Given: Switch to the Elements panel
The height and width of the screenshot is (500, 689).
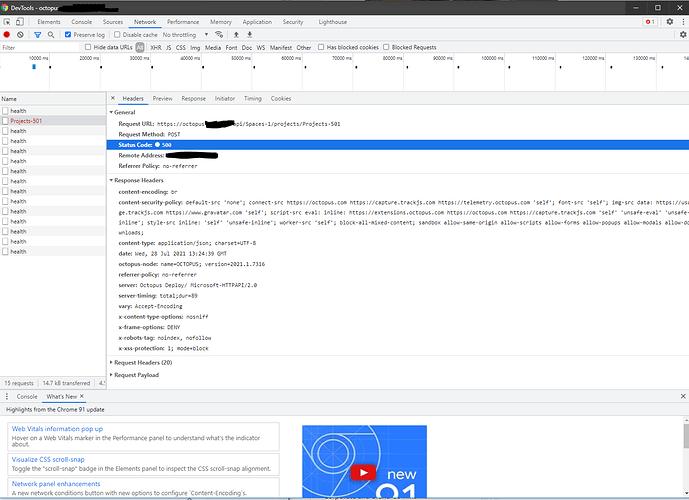Looking at the screenshot, I should [49, 22].
